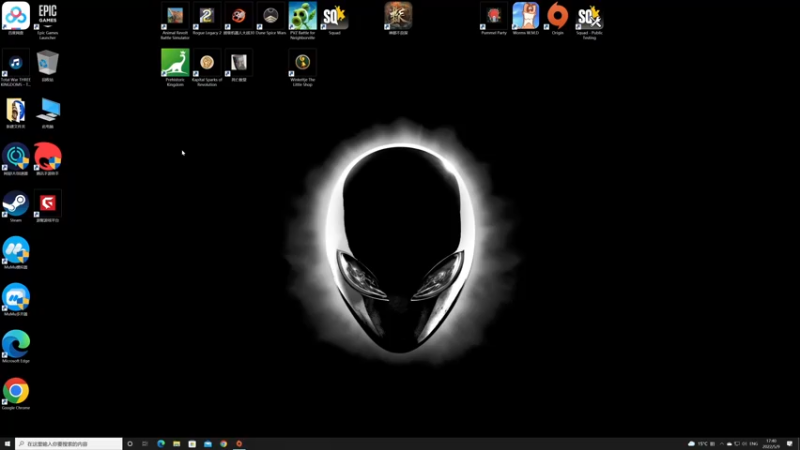Open Origin desktop shortcut

[x=558, y=18]
